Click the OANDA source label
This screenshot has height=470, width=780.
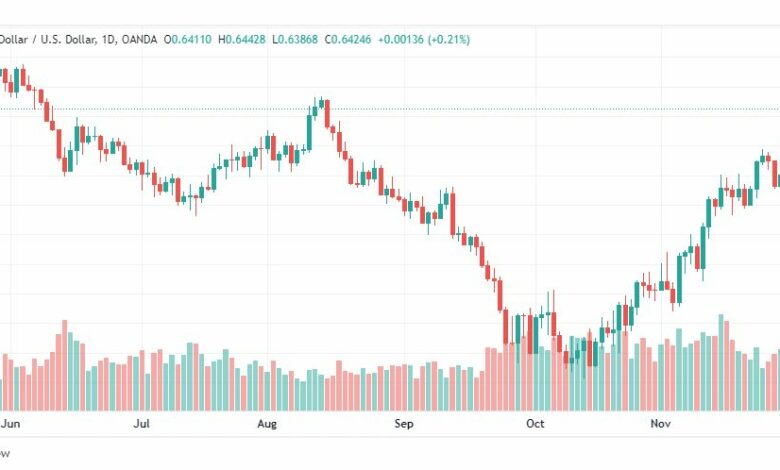[139, 39]
